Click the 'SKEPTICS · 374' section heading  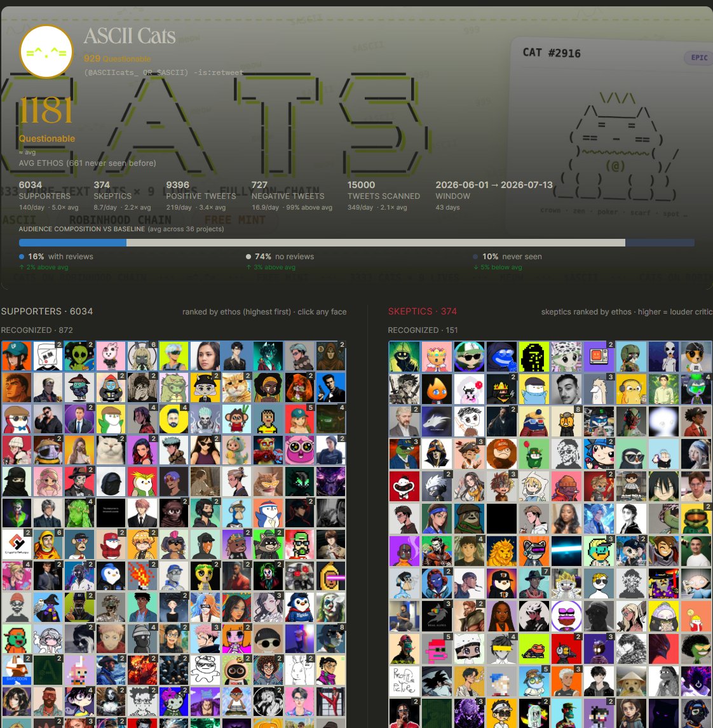click(x=422, y=311)
